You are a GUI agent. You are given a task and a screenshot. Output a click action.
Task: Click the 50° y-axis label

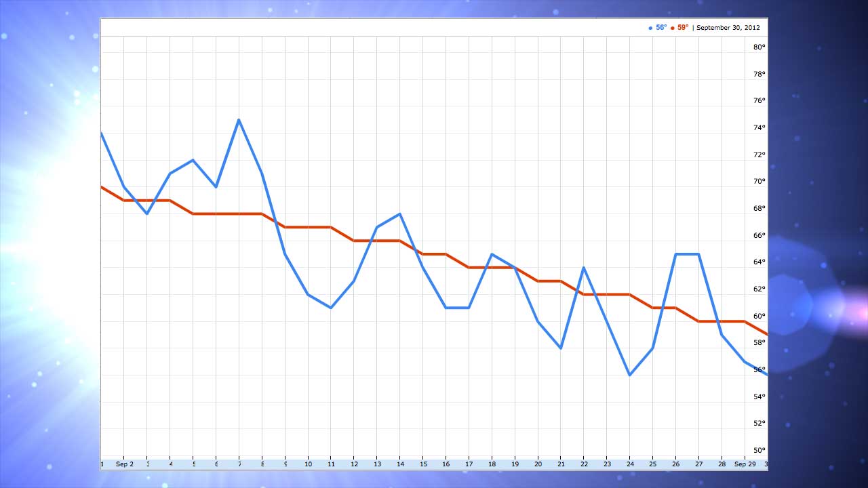pos(759,450)
